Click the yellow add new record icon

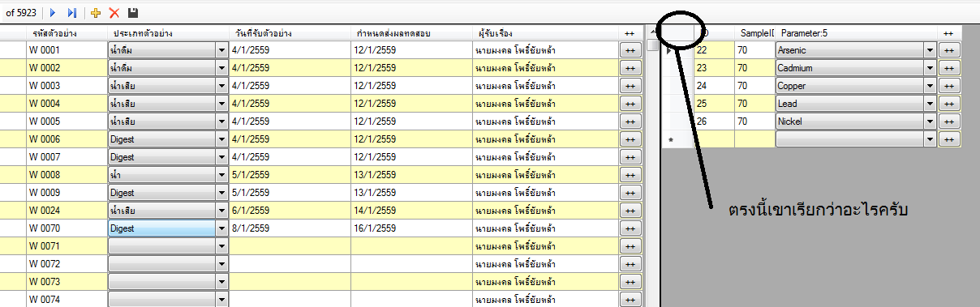(96, 13)
